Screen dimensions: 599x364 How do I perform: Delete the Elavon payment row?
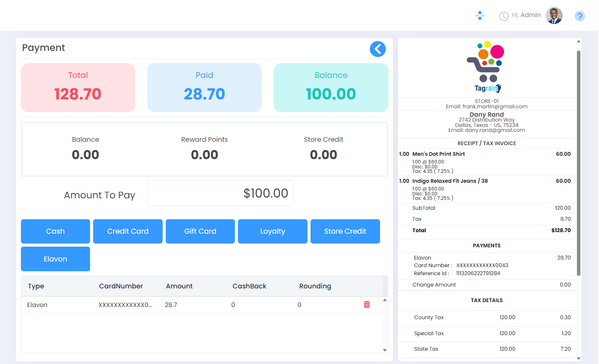coord(366,305)
